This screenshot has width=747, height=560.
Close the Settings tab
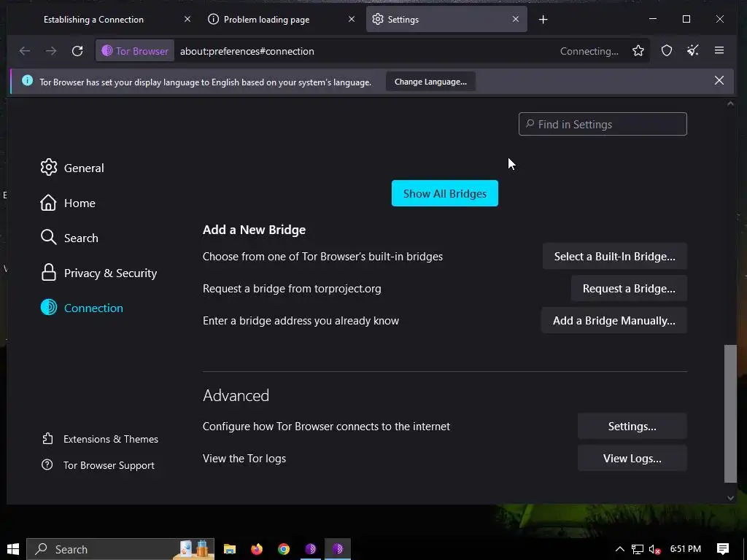pos(516,19)
